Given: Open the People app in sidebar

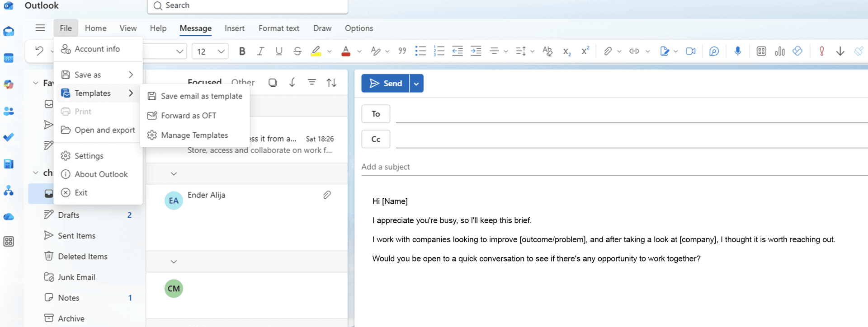Looking at the screenshot, I should 9,111.
